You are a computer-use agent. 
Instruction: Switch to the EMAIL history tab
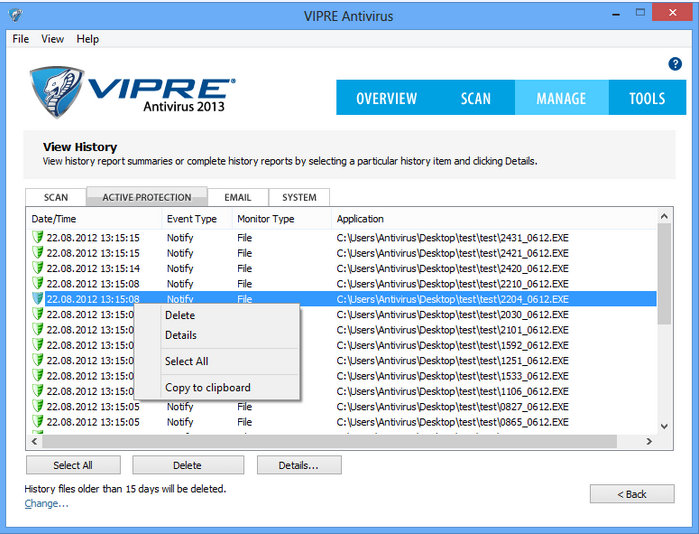238,197
